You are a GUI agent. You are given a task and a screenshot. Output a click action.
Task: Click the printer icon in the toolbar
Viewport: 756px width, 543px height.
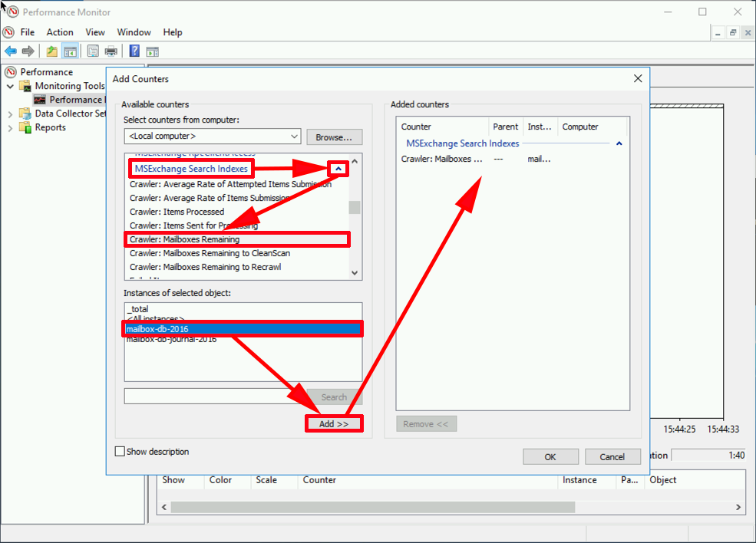coord(111,51)
